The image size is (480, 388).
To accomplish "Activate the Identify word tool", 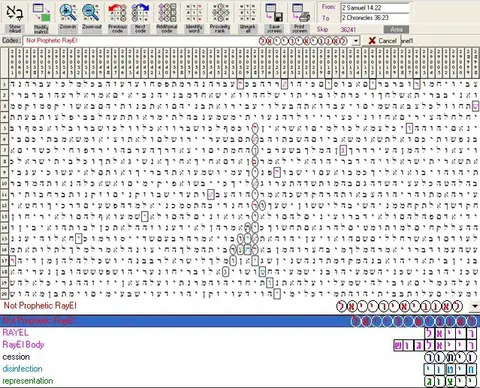I will click(x=194, y=12).
